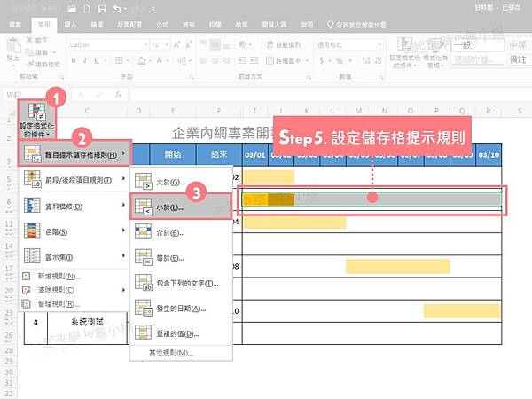Click the 剪下 scissors icon
Viewport: 532px width, 399px height.
(30, 41)
